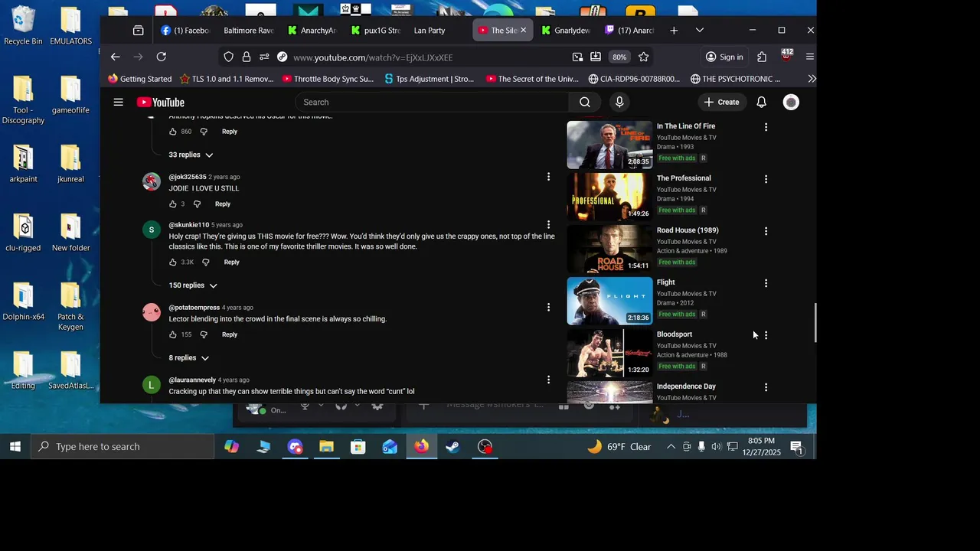Launch Steam from the taskbar
980x551 pixels.
coord(452,446)
